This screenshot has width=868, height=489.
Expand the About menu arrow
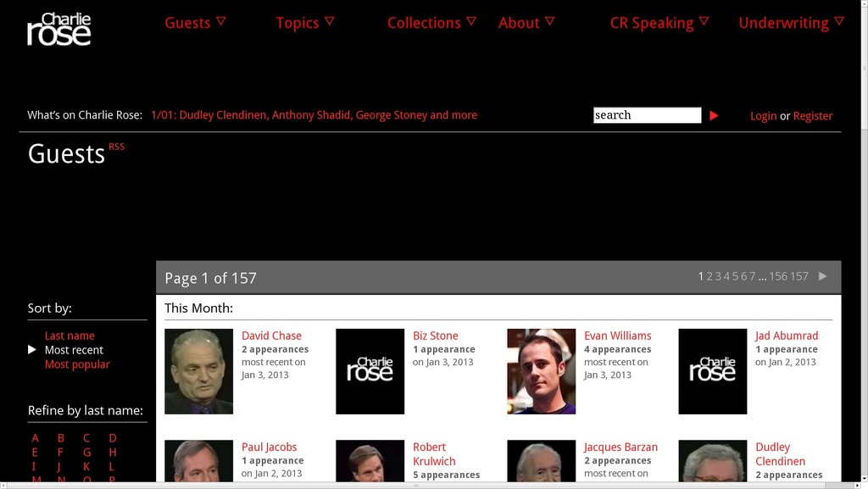(549, 21)
